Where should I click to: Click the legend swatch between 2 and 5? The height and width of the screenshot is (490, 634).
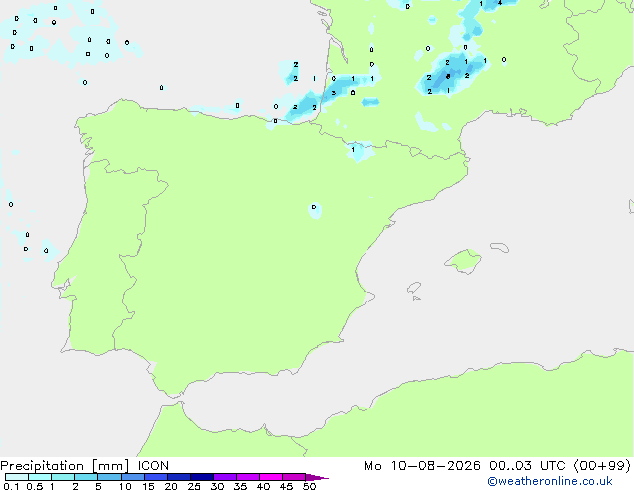(87, 477)
